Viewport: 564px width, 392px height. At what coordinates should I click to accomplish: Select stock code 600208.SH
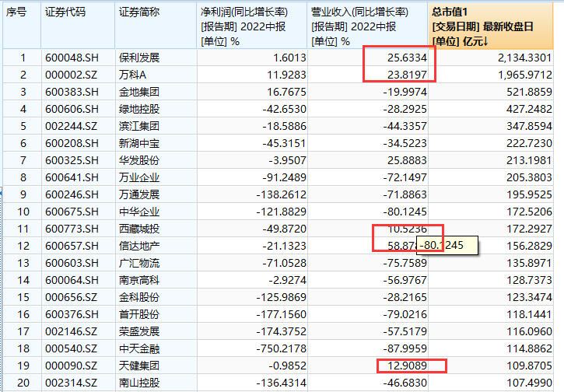(72, 143)
